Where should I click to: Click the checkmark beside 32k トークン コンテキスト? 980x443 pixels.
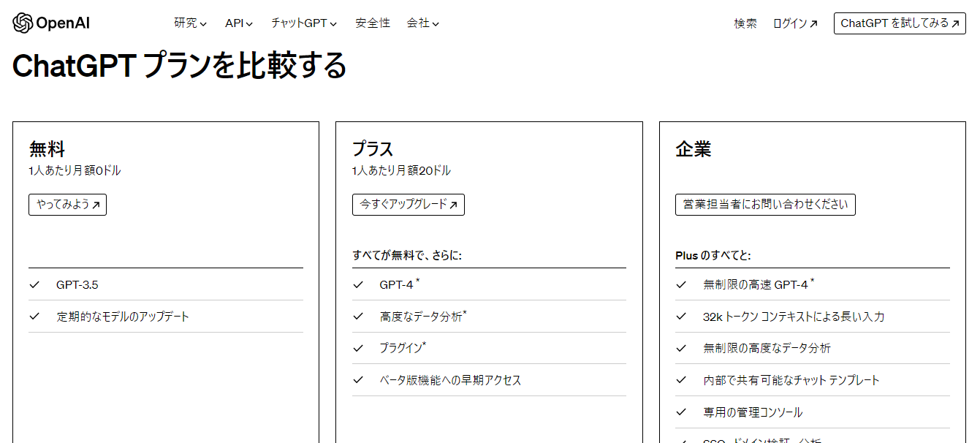pyautogui.click(x=681, y=317)
